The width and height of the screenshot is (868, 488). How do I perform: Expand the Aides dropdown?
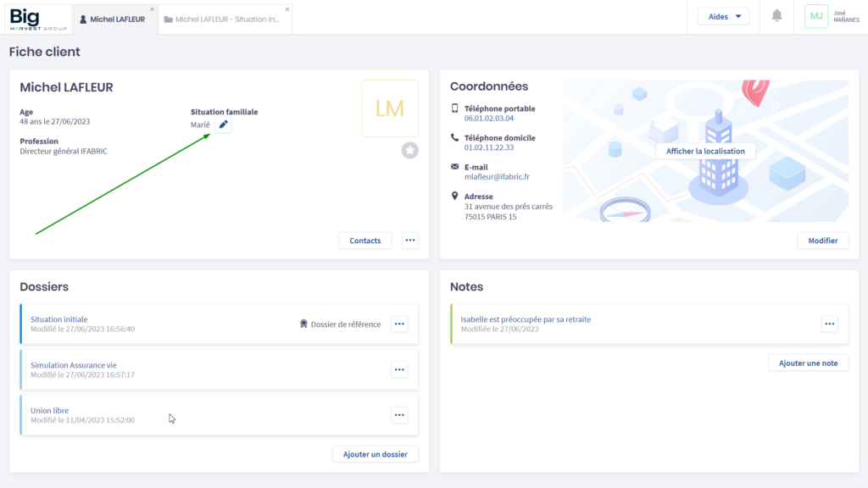click(x=723, y=16)
